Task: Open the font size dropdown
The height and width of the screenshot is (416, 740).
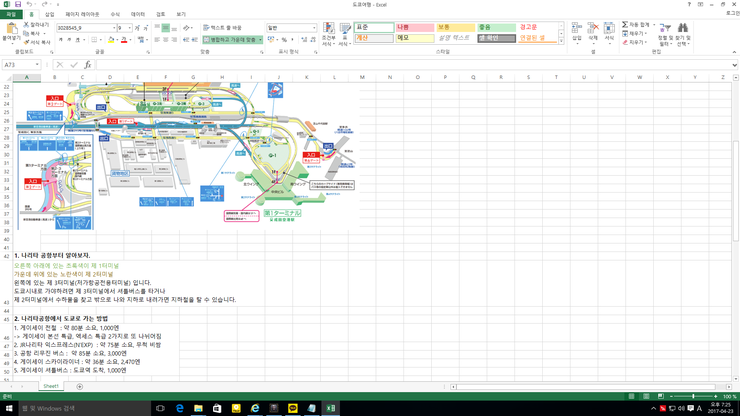Action: pyautogui.click(x=130, y=28)
